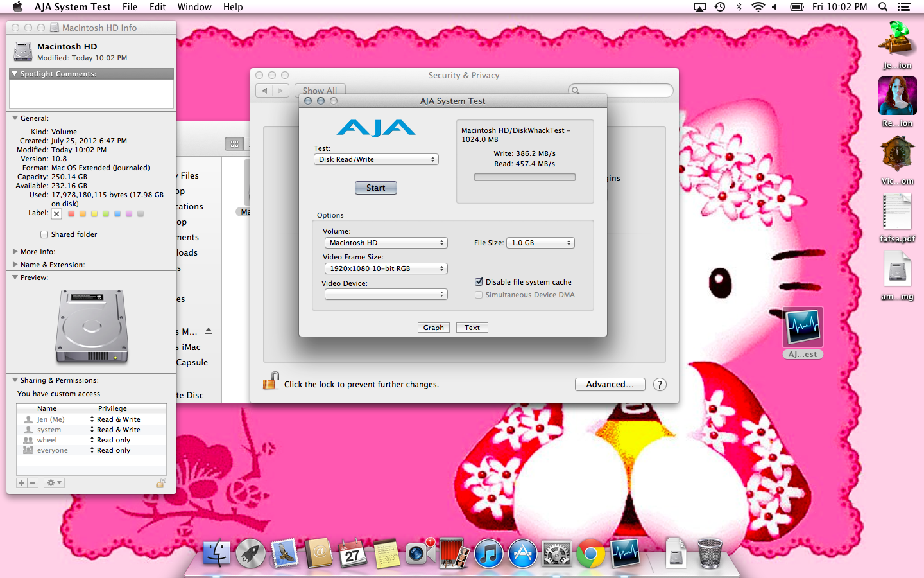Select Re...ion desktop game icon
Screen dimensions: 924x578
(897, 102)
